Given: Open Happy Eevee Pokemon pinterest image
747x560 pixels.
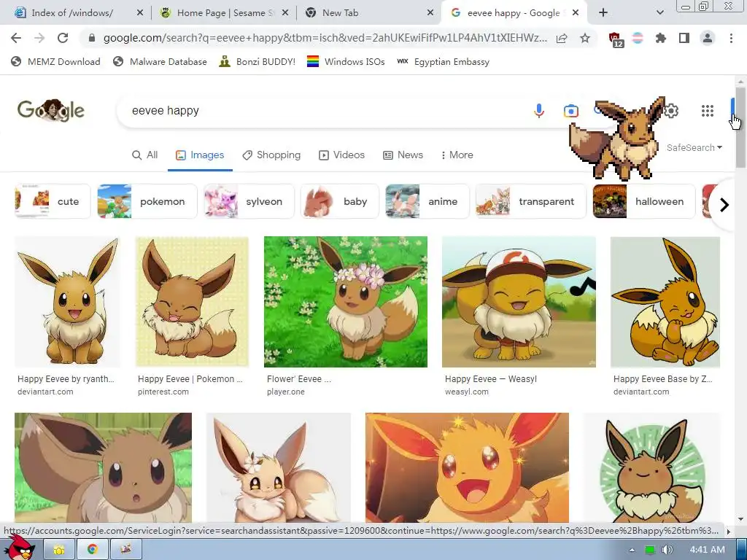Looking at the screenshot, I should (x=192, y=302).
